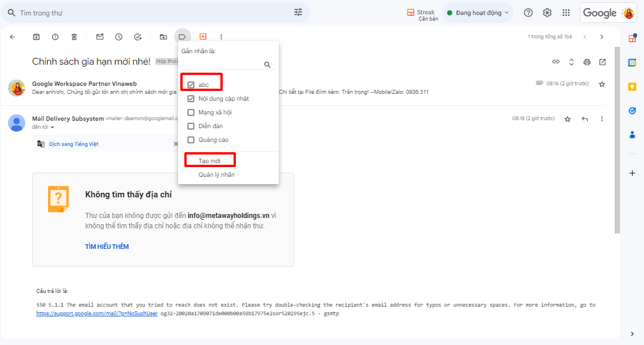Add this email to Tasks
Image resolution: width=644 pixels, height=345 pixels.
tap(137, 37)
